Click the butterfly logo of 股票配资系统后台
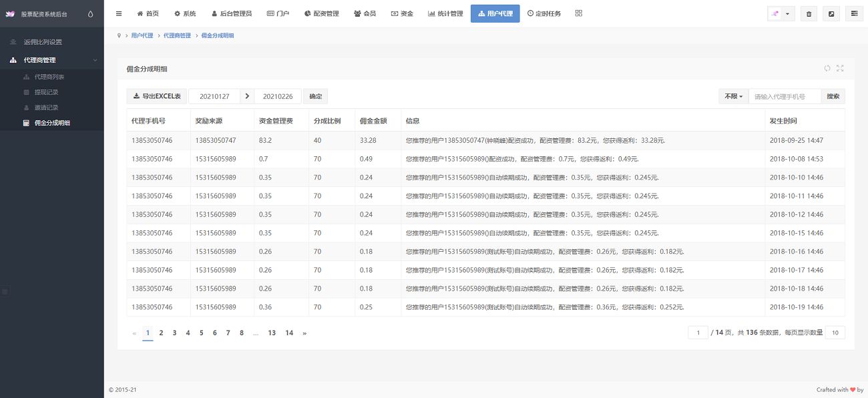The image size is (868, 398). (10, 14)
